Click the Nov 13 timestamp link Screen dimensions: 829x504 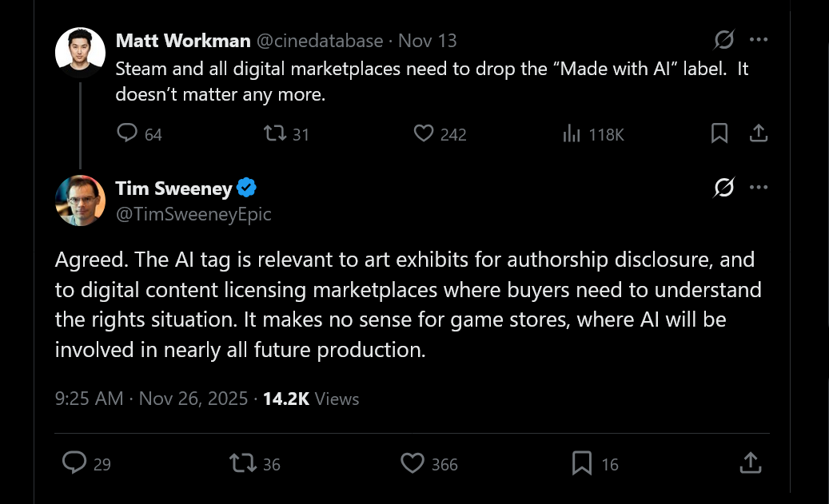pos(427,40)
